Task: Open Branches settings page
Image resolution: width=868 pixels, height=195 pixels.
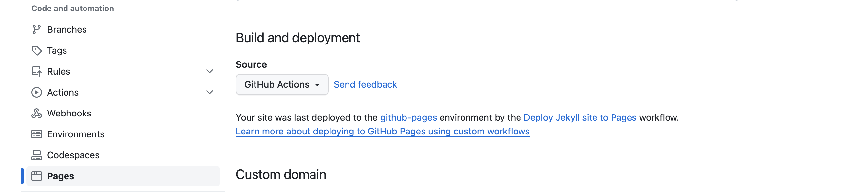Action: tap(123, 30)
